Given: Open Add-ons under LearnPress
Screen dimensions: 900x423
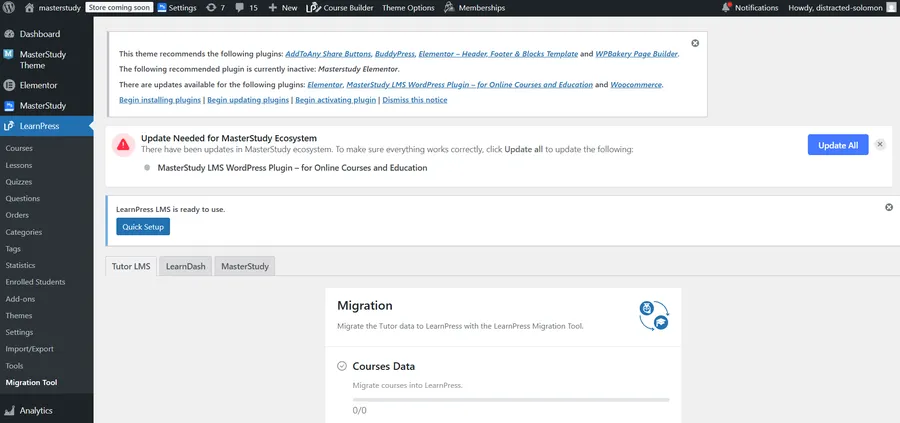Looking at the screenshot, I should click(20, 299).
